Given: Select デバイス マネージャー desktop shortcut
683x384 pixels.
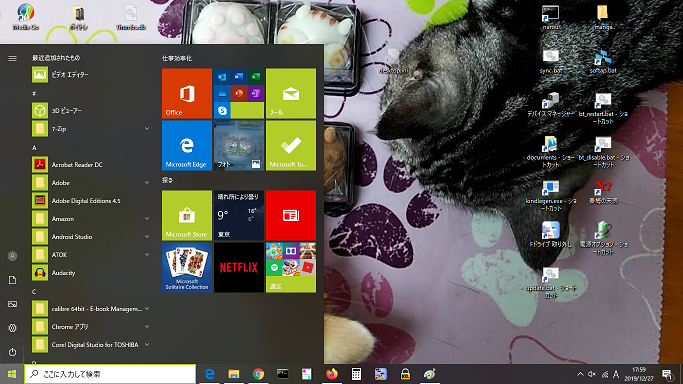Looking at the screenshot, I should pyautogui.click(x=551, y=105).
